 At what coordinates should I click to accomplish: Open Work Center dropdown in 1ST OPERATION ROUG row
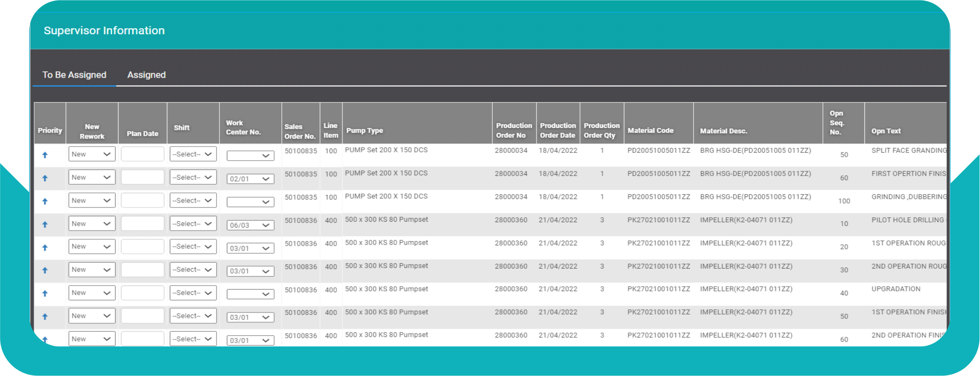(250, 248)
